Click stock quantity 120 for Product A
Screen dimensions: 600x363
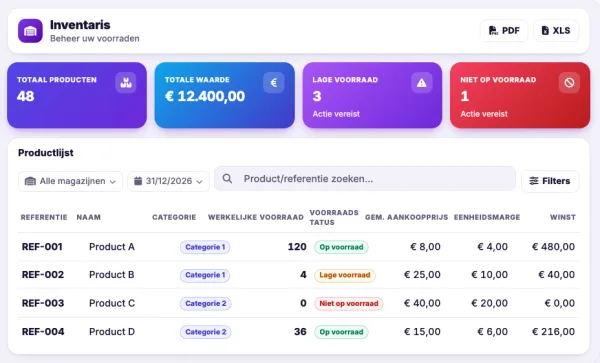click(297, 247)
